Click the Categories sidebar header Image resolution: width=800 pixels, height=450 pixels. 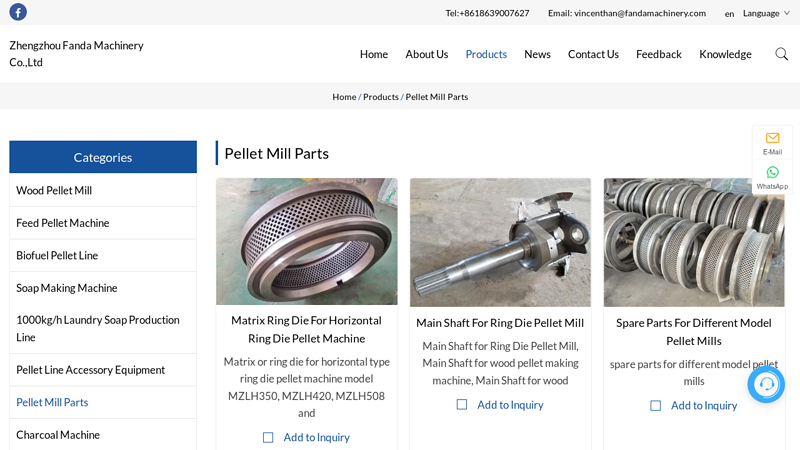coord(103,157)
